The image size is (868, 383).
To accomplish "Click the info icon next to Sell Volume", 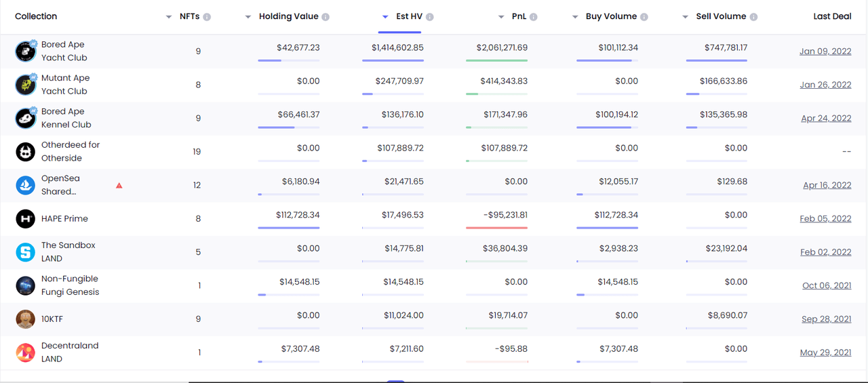I will pos(754,17).
